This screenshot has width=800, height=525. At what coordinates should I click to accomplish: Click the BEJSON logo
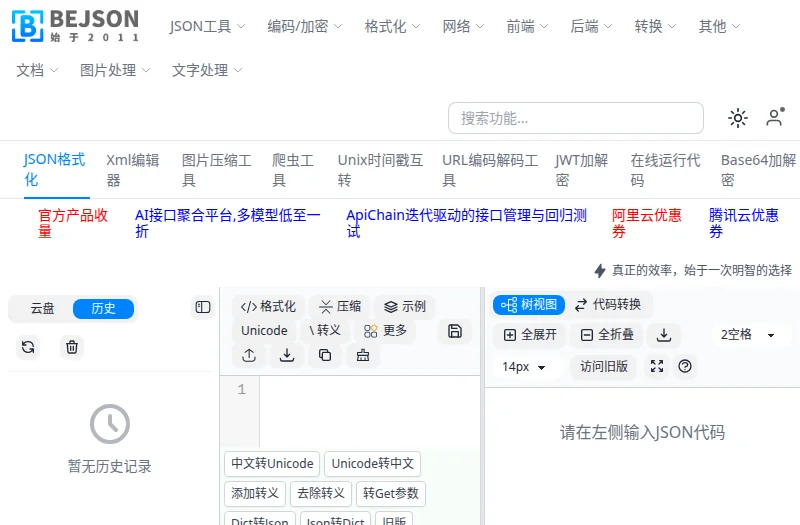coord(76,26)
